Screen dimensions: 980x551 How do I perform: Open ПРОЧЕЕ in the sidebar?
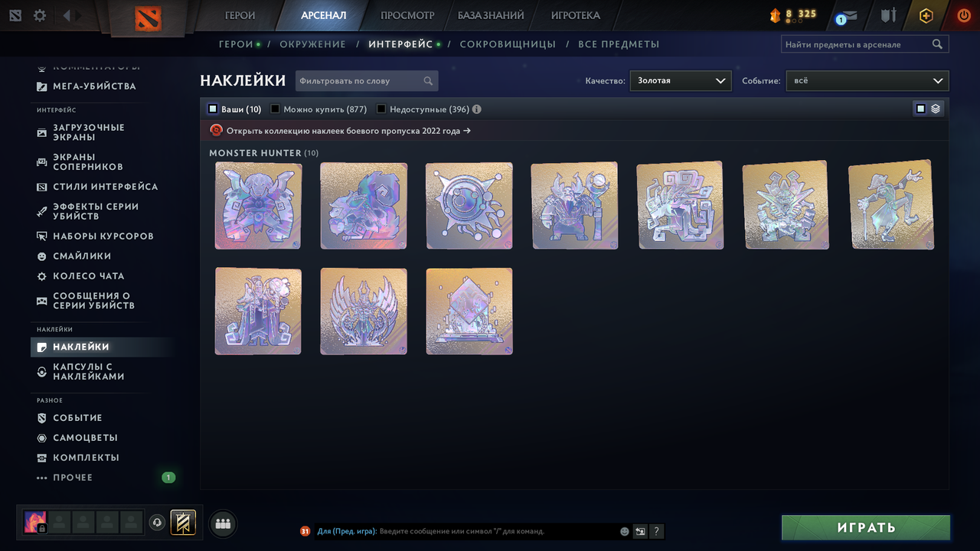(x=73, y=478)
